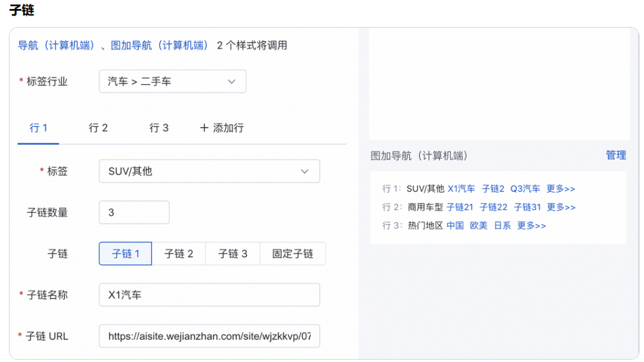Screen dimensions: 644x362
Task: Click X1汽车 link in row 1 preview
Action: pos(461,189)
